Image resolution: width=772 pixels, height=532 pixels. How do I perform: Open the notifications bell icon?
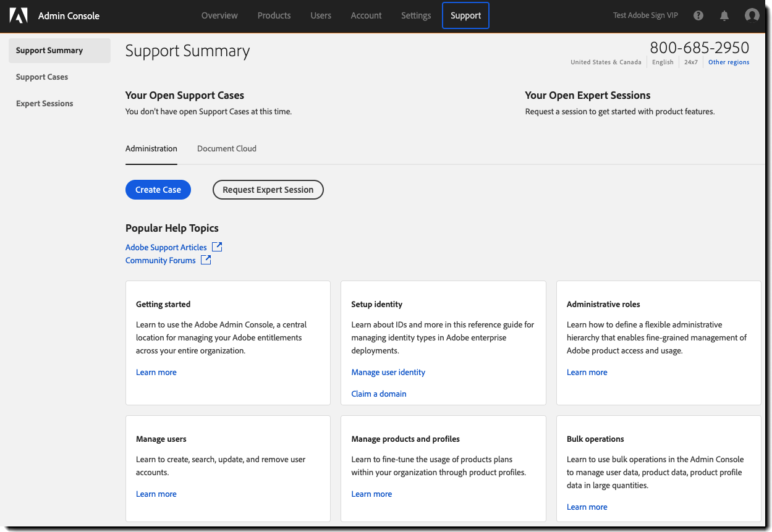(x=724, y=15)
